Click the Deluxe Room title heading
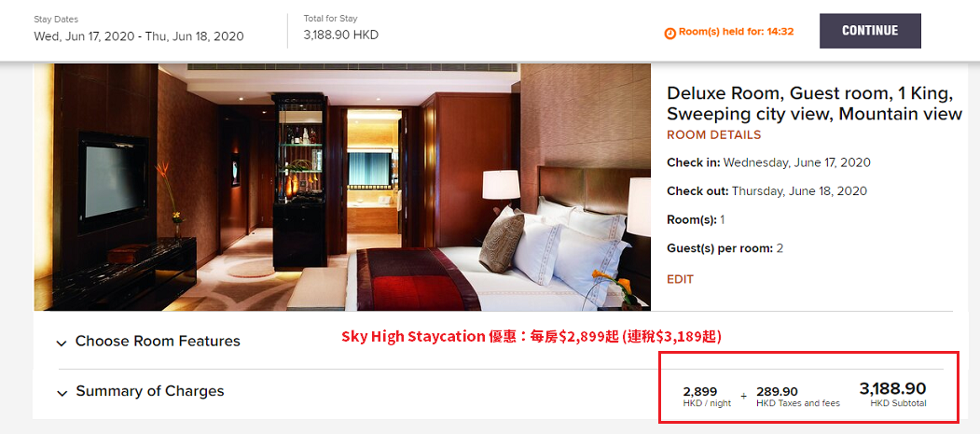The image size is (980, 434). point(814,104)
